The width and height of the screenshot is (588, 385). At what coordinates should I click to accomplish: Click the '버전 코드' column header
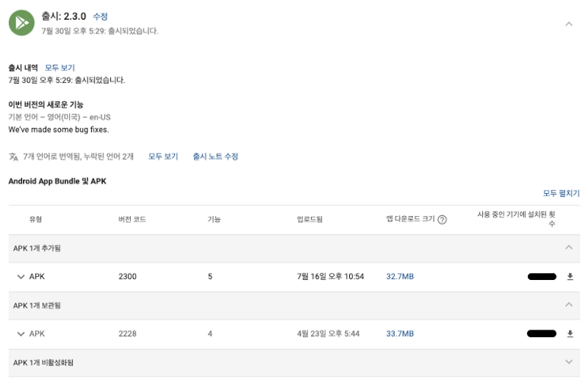pos(132,219)
